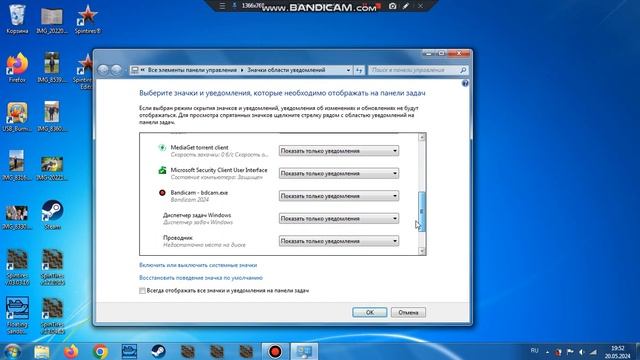Viewport: 640px width, 360px height.
Task: Launch Firefox from the taskbar
Action: (71, 351)
